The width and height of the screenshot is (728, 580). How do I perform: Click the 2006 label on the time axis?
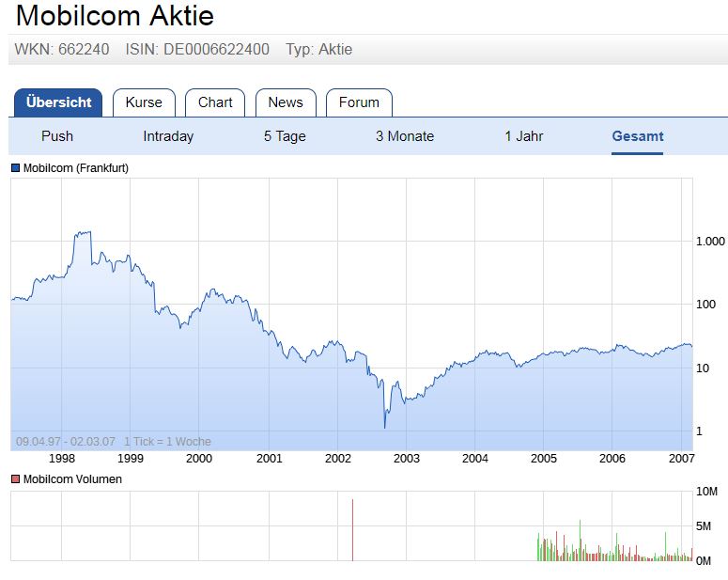(x=612, y=459)
